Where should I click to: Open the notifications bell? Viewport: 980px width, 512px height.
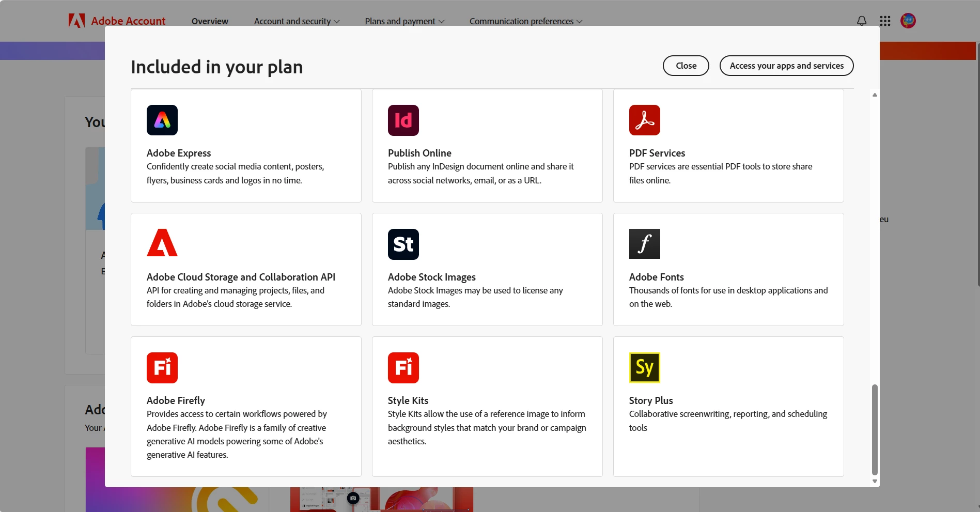click(862, 21)
